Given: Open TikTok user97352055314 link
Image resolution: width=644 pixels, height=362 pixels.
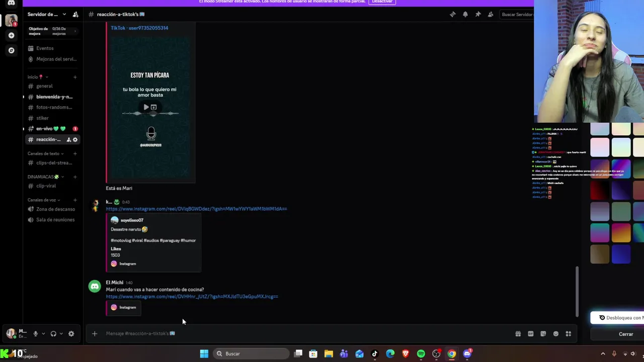Looking at the screenshot, I should (x=139, y=28).
